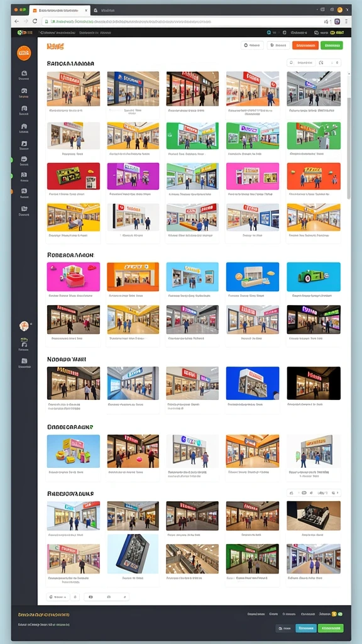Open the view control beside the last section heading
This screenshot has width=362, height=644.
[x=314, y=493]
